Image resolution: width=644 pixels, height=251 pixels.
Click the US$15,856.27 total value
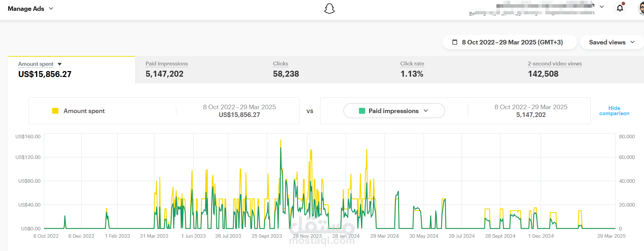45,74
